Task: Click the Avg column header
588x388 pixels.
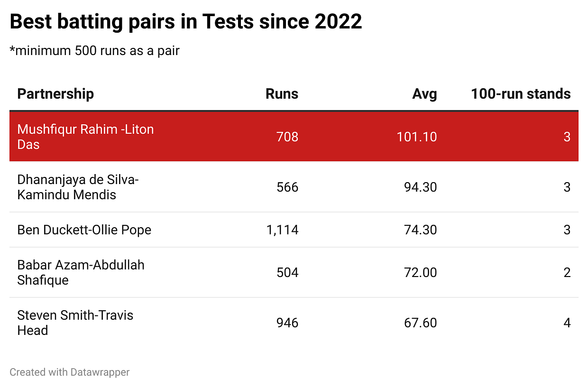Action: pyautogui.click(x=424, y=94)
